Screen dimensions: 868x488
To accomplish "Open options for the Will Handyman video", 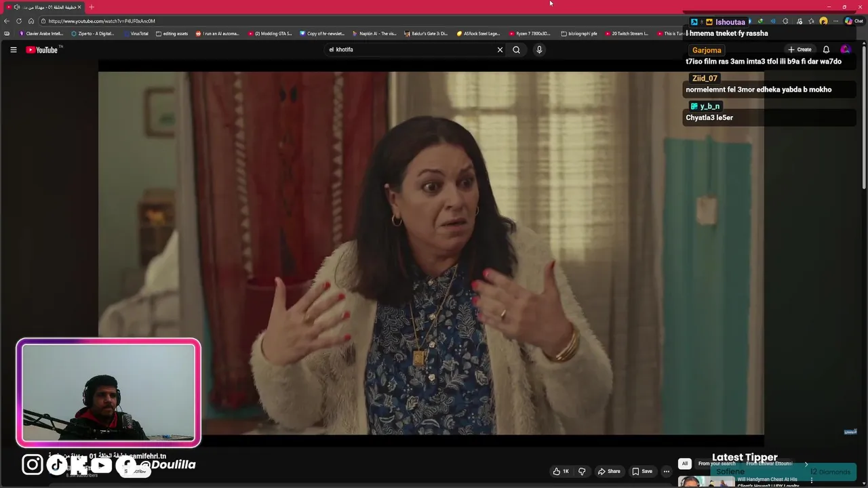I will click(811, 481).
